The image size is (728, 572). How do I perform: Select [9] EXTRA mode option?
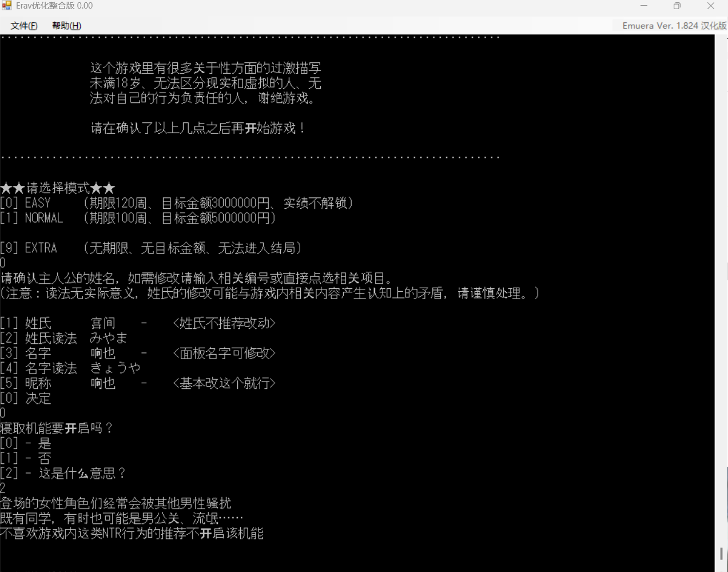tap(151, 248)
